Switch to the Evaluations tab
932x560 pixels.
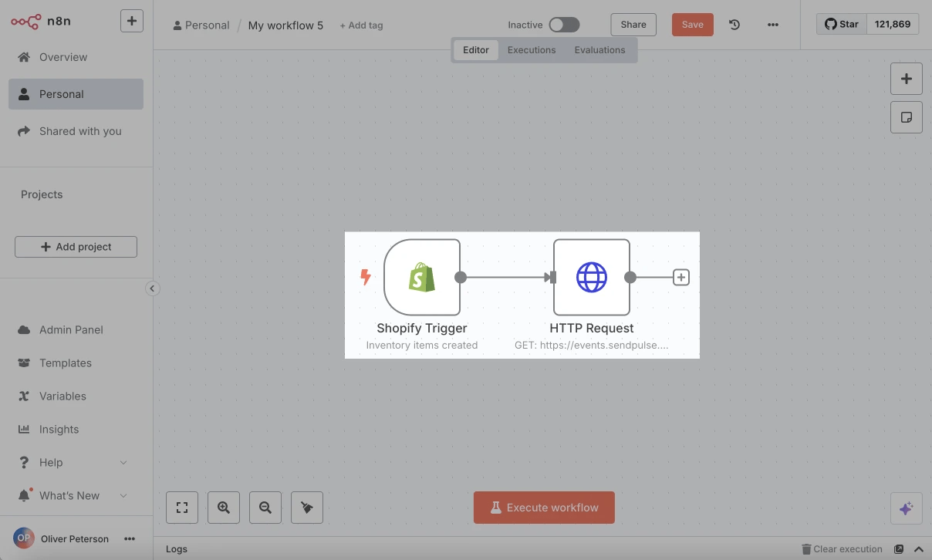tap(599, 50)
